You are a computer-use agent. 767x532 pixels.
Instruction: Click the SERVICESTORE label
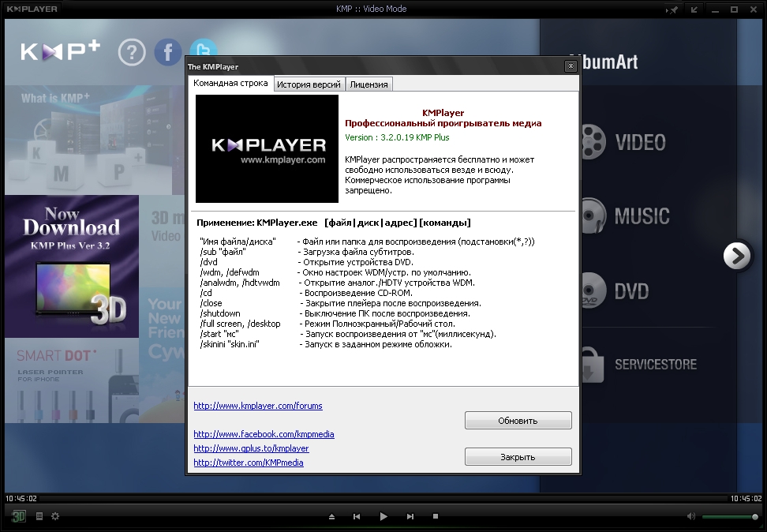(656, 365)
